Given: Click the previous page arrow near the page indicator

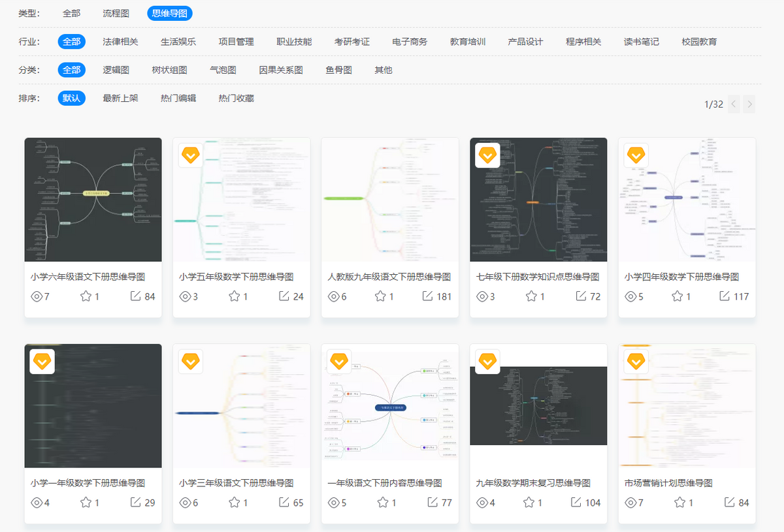Looking at the screenshot, I should click(733, 104).
